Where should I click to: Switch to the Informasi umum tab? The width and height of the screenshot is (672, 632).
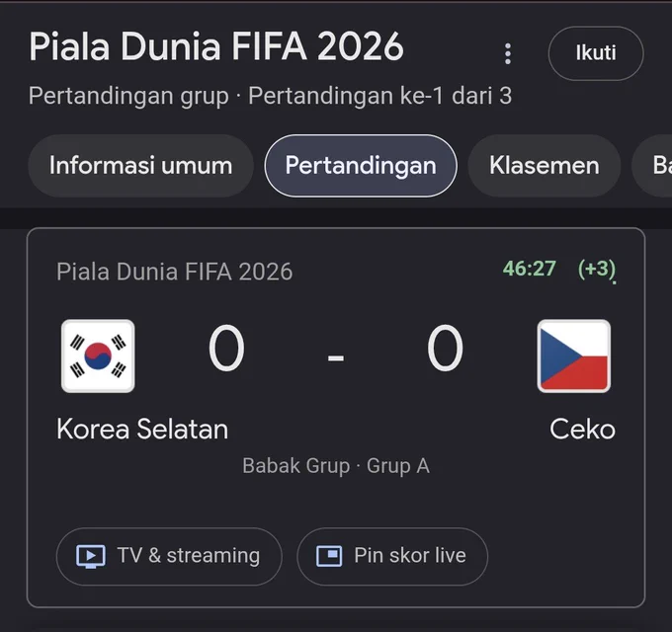(141, 166)
